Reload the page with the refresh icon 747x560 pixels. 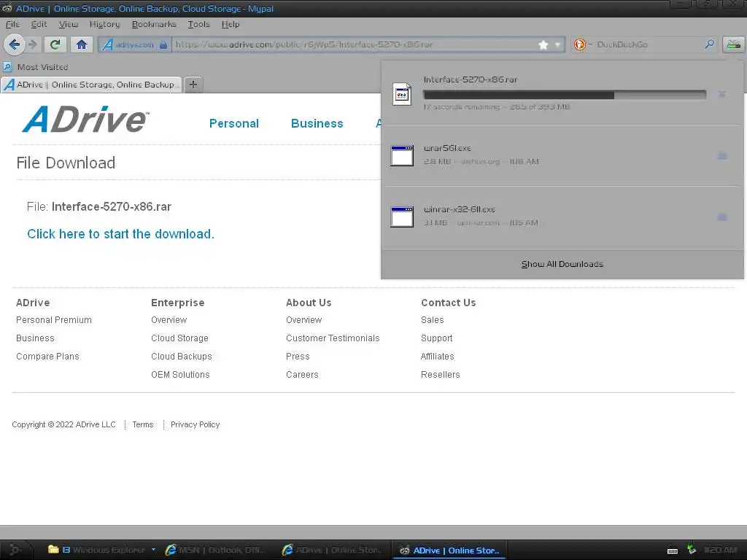(x=55, y=44)
